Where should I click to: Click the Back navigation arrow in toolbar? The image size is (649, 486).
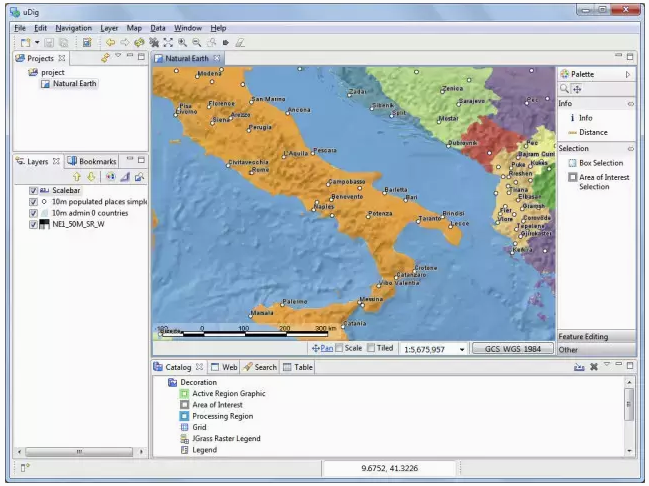click(x=110, y=43)
